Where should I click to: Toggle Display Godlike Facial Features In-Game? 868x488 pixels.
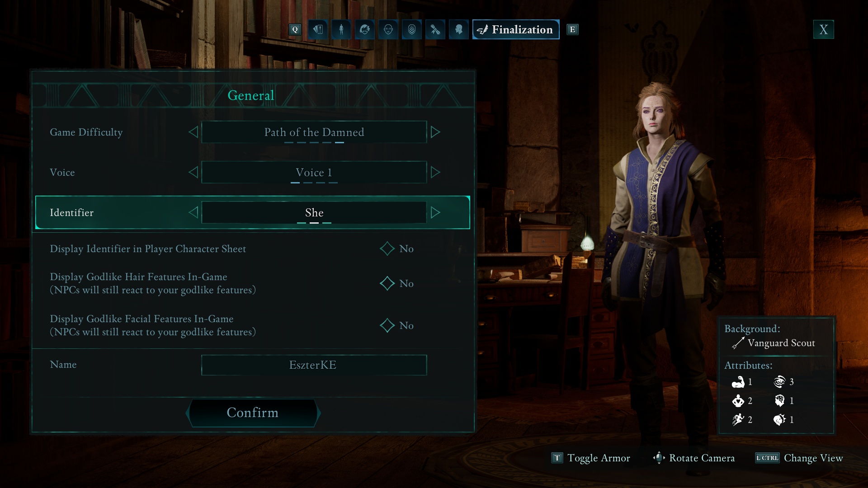pos(387,325)
